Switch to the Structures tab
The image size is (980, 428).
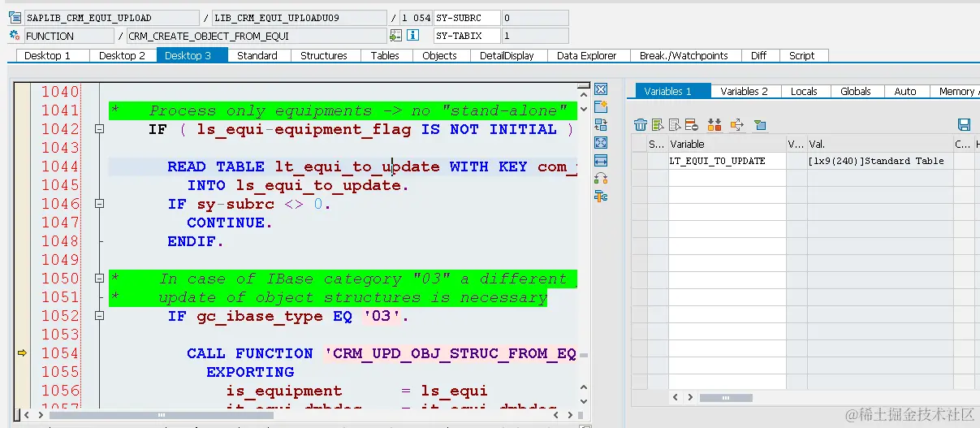pos(324,55)
